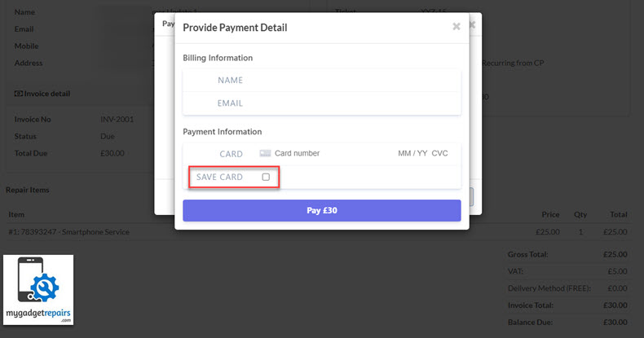Click the credit card icon beside Card number
Image resolution: width=644 pixels, height=338 pixels.
pyautogui.click(x=265, y=153)
